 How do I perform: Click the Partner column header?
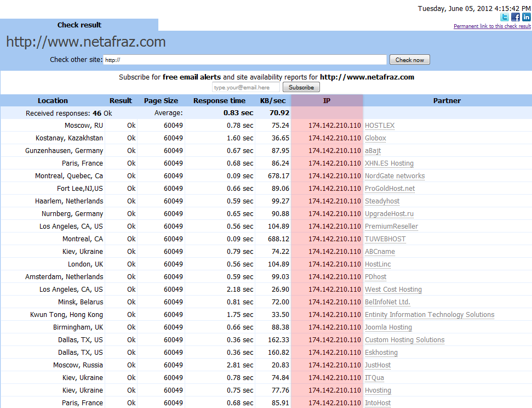click(x=447, y=100)
